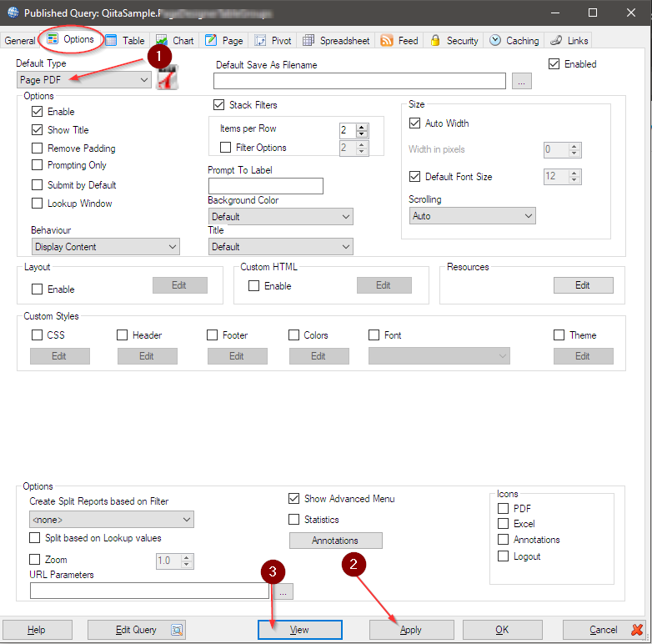This screenshot has height=644, width=652.
Task: Enable Lookup Window checkbox
Action: (37, 203)
